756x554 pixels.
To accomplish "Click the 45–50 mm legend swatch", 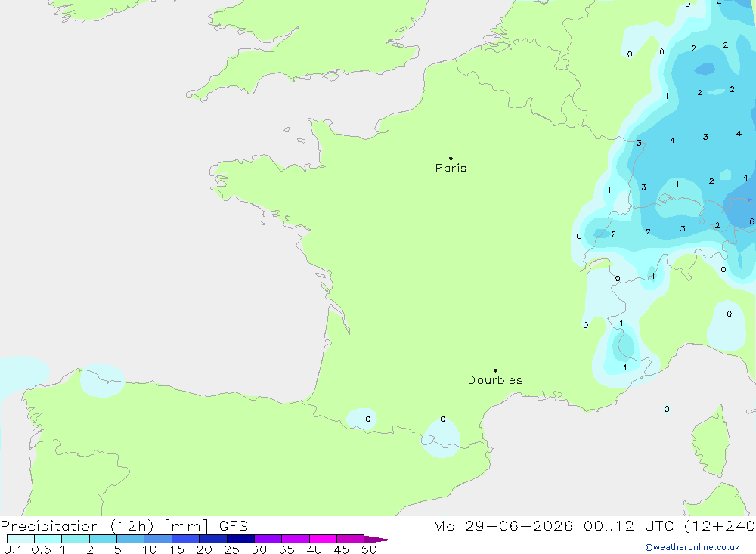I will (350, 539).
